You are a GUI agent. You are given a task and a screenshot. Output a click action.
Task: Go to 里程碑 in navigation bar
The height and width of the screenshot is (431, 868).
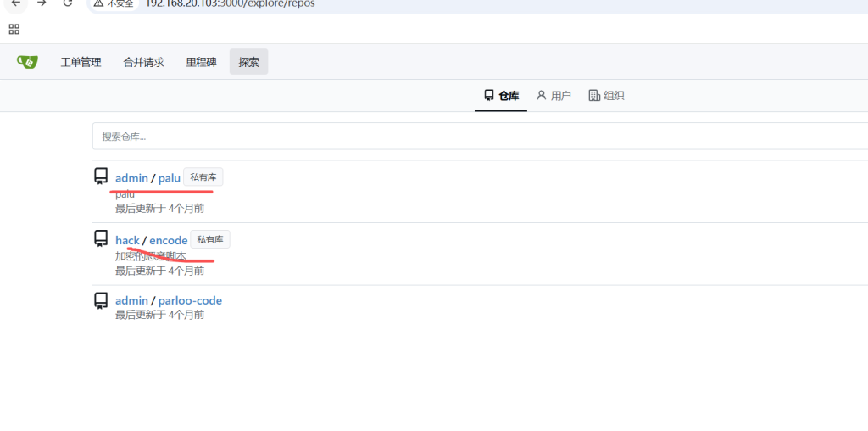coord(201,62)
